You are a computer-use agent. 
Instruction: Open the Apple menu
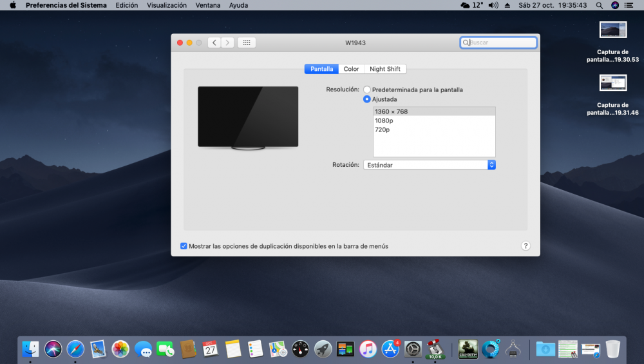click(13, 5)
